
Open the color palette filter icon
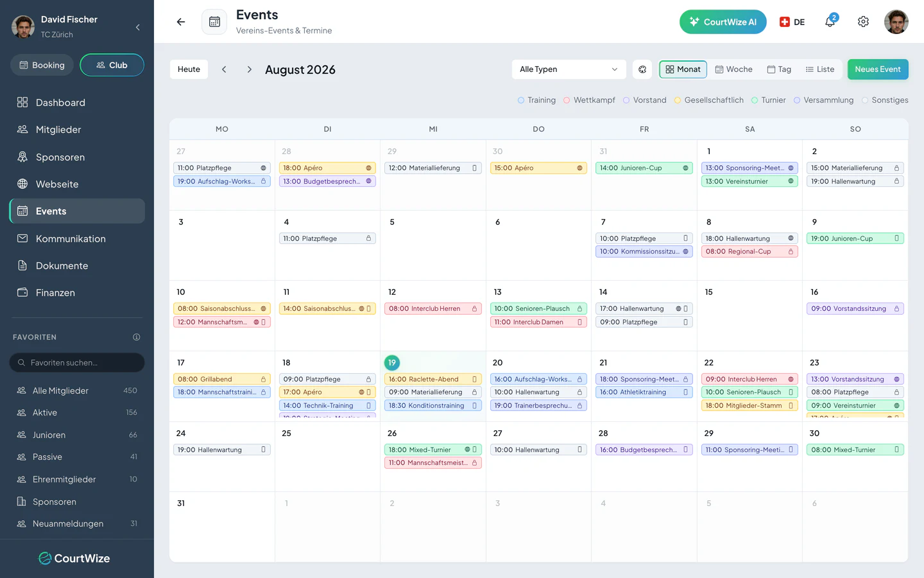[x=642, y=69]
